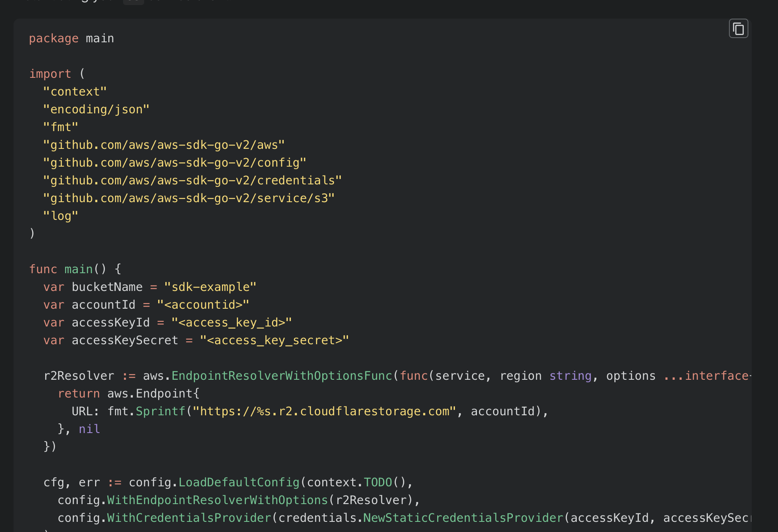Click NewStaticCredentialsProvider in the code
The height and width of the screenshot is (532, 778).
coord(463,518)
